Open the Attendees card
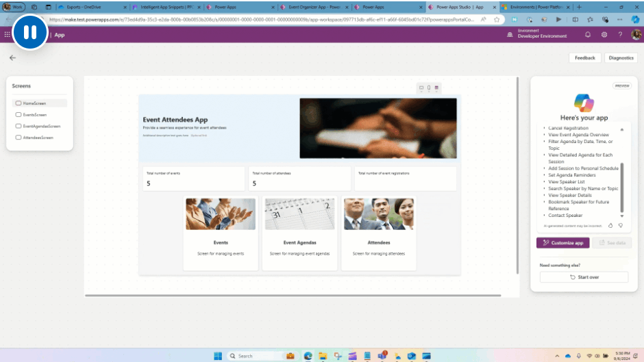This screenshot has height=362, width=644. pos(379,233)
